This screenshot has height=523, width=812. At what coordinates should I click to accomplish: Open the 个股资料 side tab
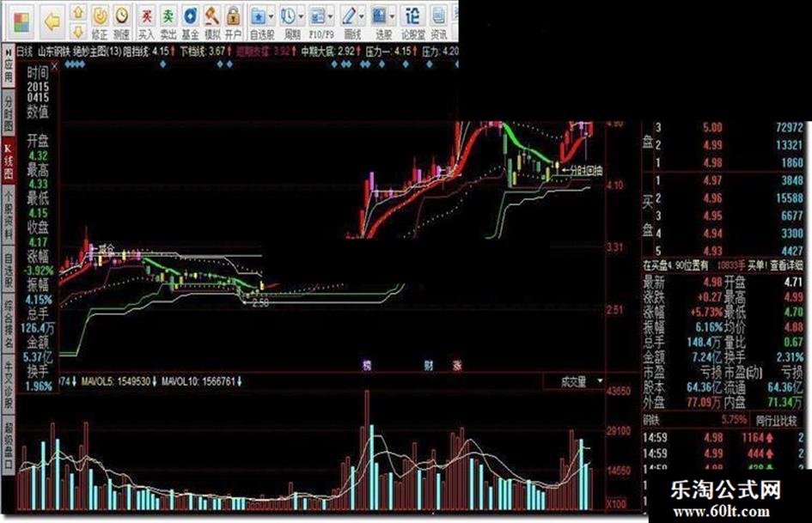click(x=9, y=215)
